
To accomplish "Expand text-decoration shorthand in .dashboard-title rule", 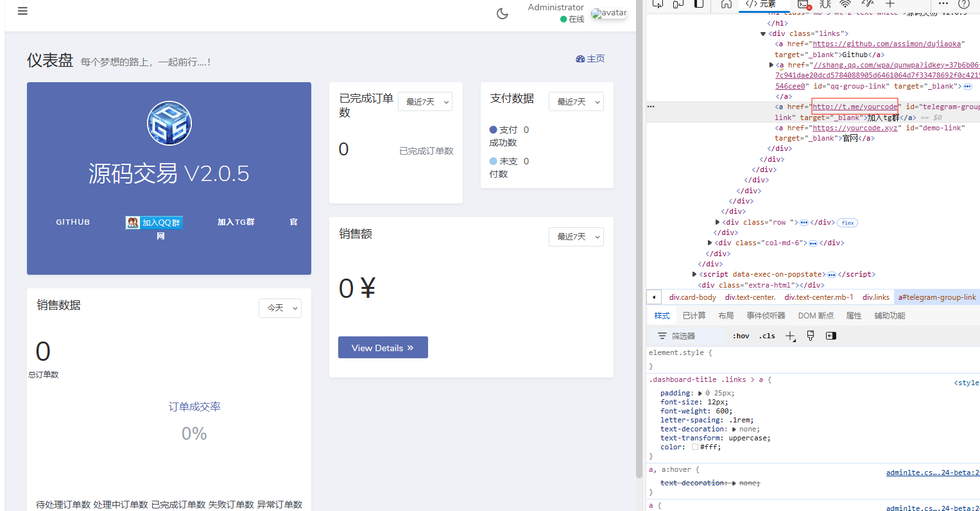I will click(734, 429).
